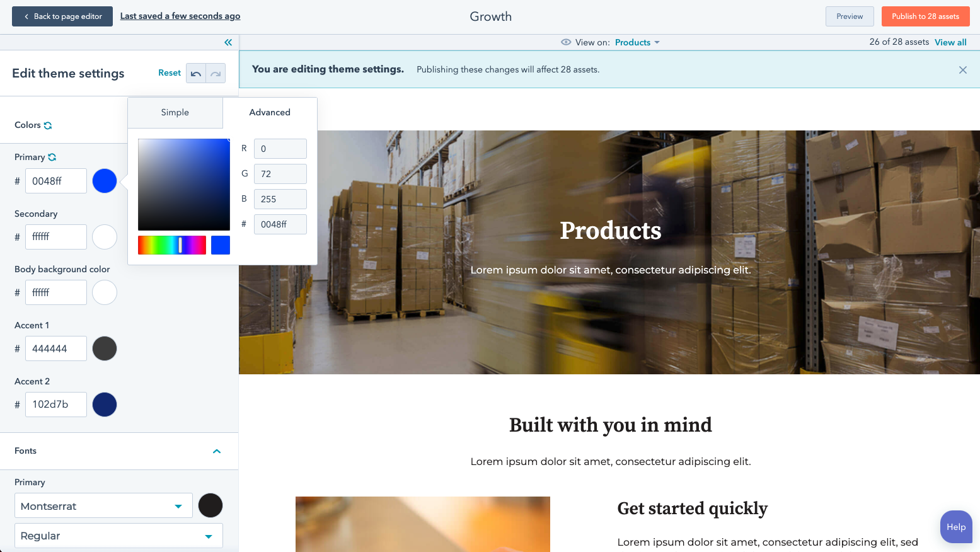Dismiss the theme settings editing banner
The height and width of the screenshot is (552, 980).
pos(962,70)
